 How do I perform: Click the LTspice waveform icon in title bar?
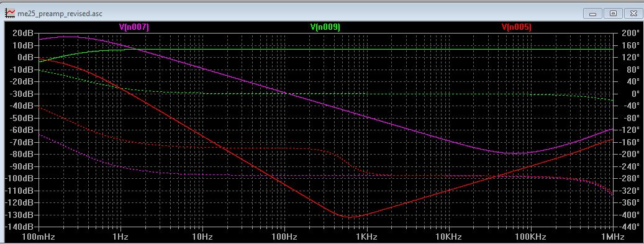coord(9,13)
